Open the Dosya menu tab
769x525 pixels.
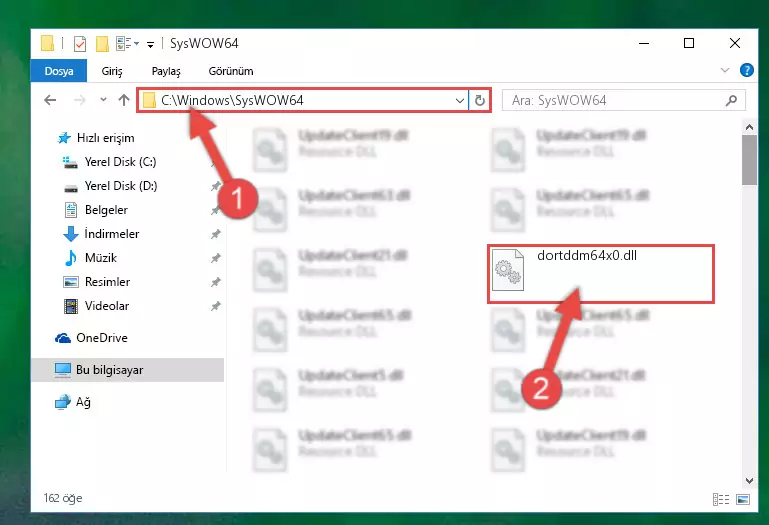59,71
